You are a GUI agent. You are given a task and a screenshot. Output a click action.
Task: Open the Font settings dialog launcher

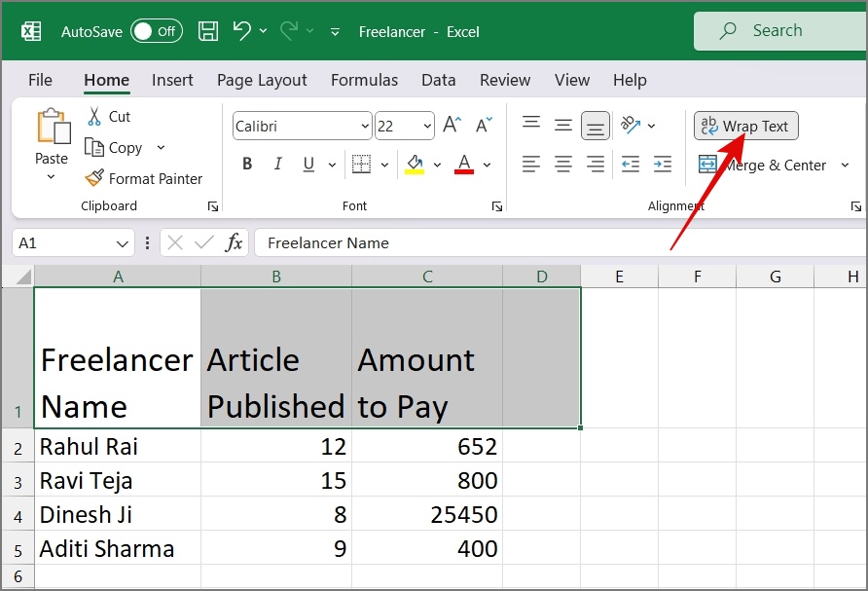click(496, 206)
